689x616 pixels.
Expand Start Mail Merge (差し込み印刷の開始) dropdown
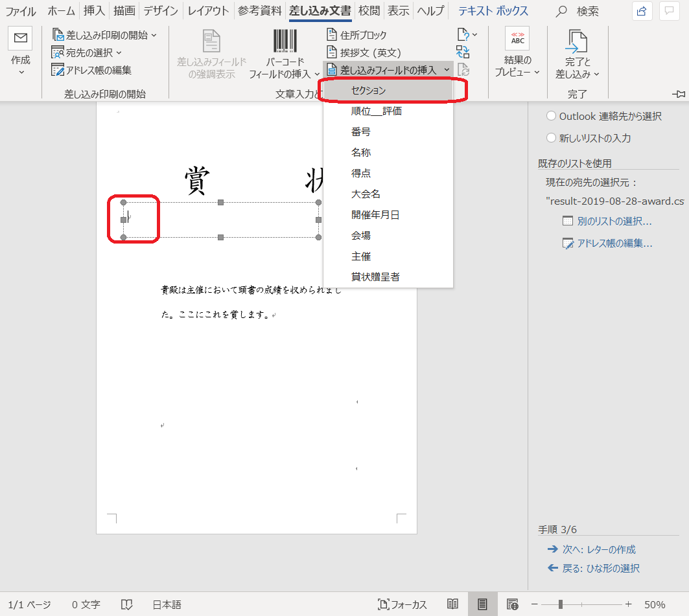coord(105,35)
